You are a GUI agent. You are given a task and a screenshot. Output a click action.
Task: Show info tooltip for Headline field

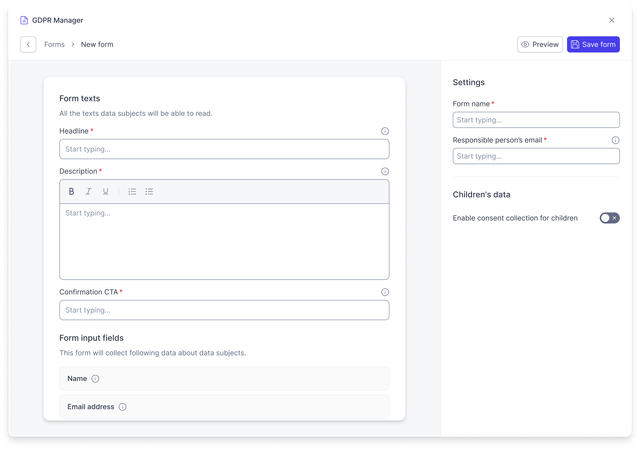tap(385, 131)
